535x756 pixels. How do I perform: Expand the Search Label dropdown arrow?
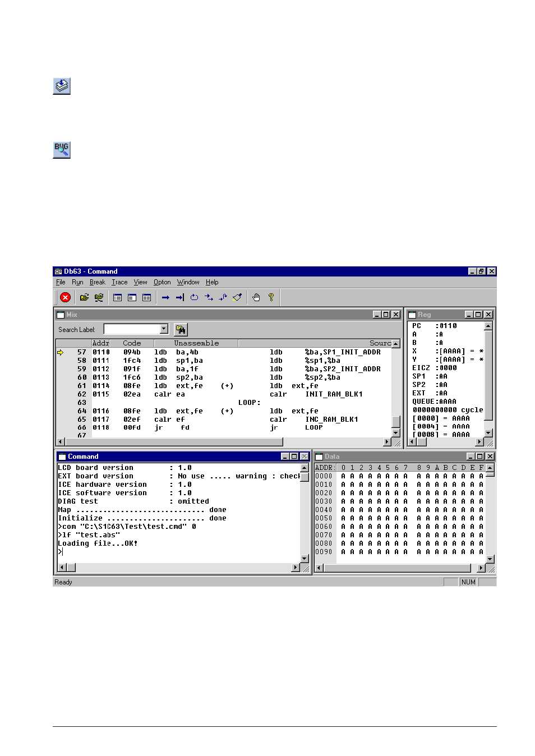click(164, 329)
